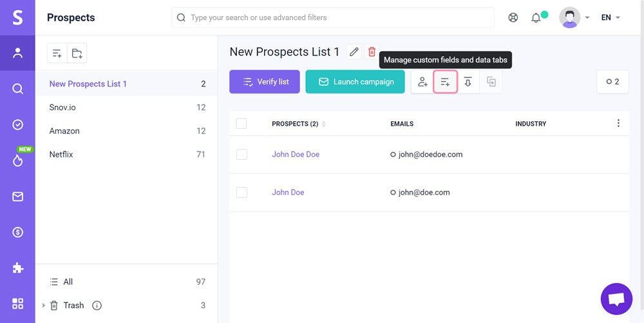This screenshot has height=323, width=644.
Task: Click the red delete list trash icon
Action: click(372, 52)
